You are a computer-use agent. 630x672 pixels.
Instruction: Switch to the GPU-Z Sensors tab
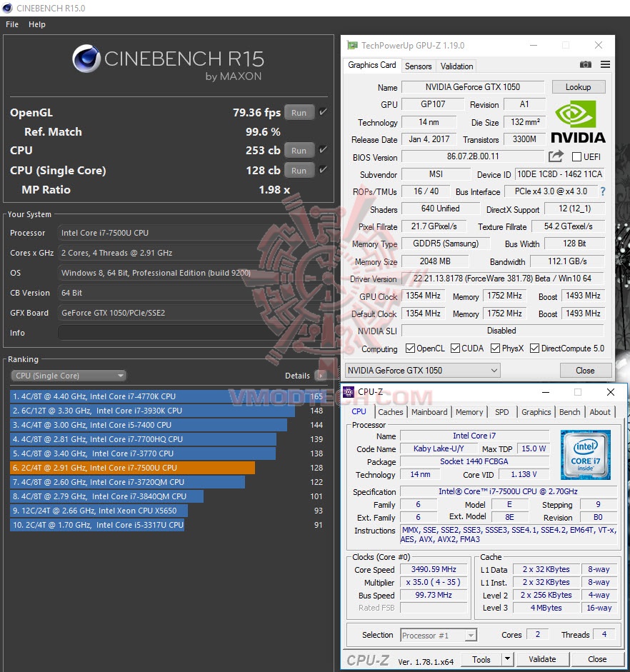(x=419, y=66)
